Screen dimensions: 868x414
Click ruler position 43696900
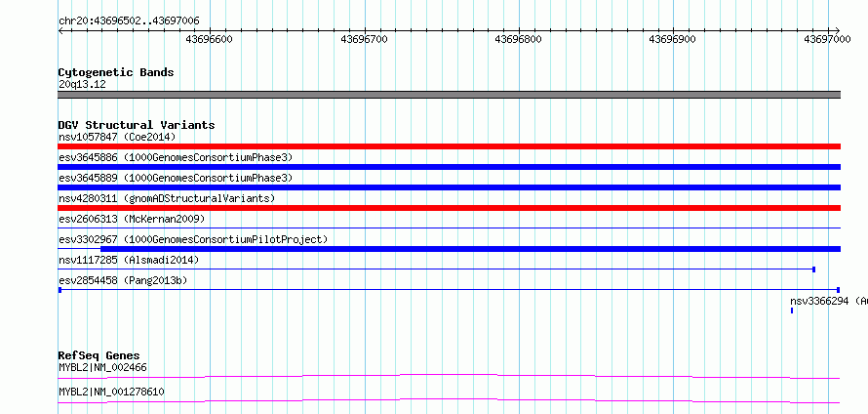673,39
